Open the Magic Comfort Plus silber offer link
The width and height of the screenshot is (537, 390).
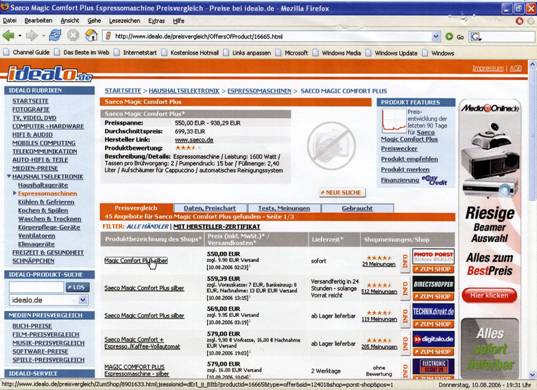point(136,261)
